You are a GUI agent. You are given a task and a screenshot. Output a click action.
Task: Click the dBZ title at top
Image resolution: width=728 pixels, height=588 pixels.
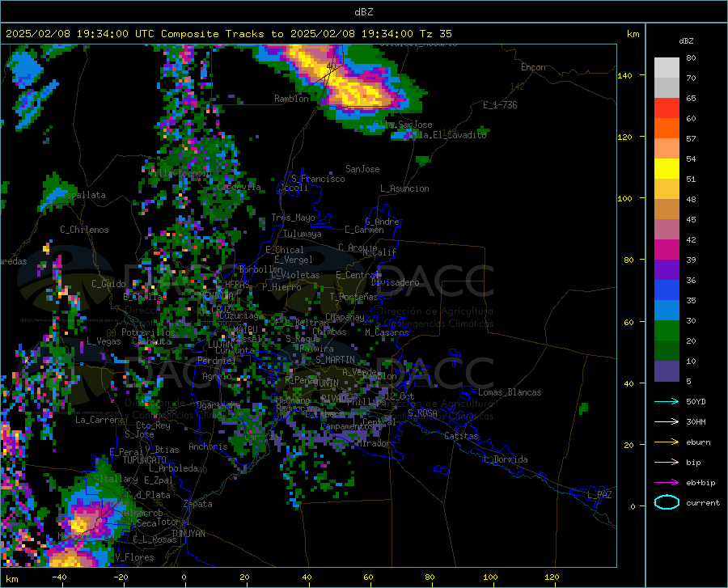pos(363,12)
